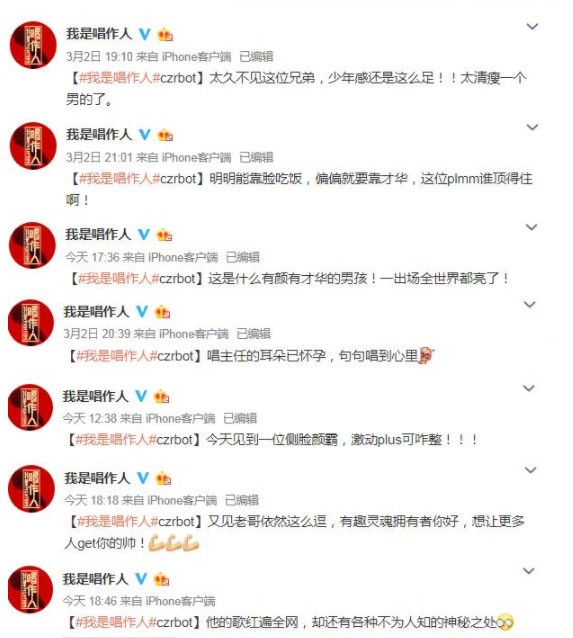Open the profile avatar of the 18:46 post
This screenshot has height=638, width=573.
tap(31, 590)
